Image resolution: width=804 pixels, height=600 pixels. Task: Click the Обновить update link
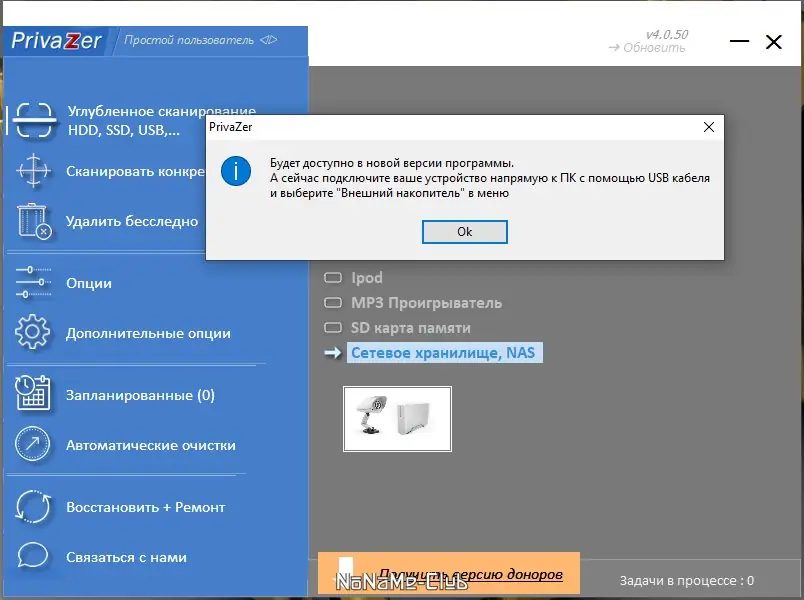point(647,48)
